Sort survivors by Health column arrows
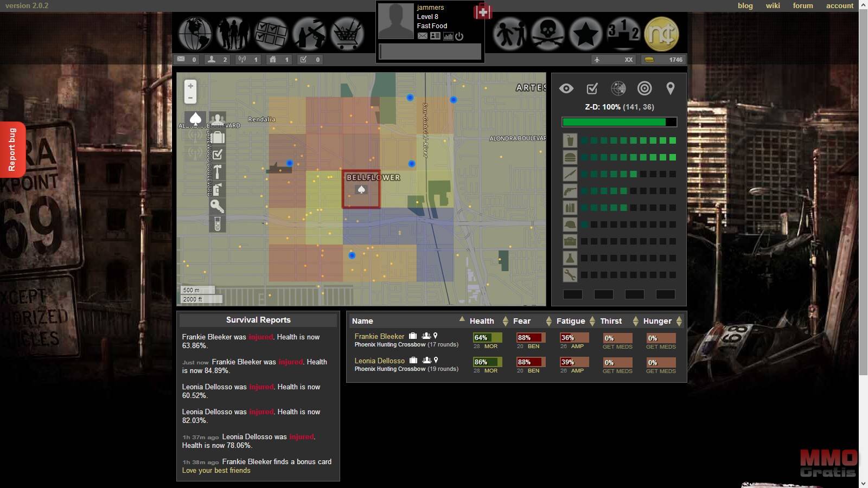868x488 pixels. (x=505, y=321)
